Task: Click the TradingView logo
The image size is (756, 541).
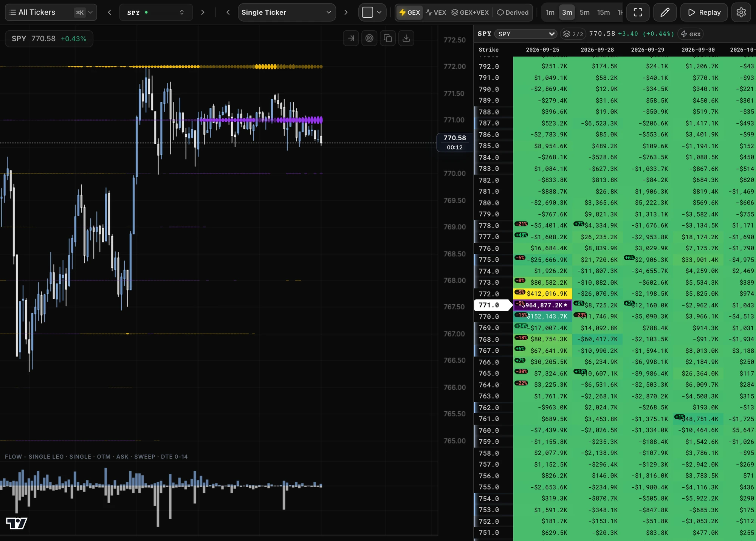Action: (17, 523)
